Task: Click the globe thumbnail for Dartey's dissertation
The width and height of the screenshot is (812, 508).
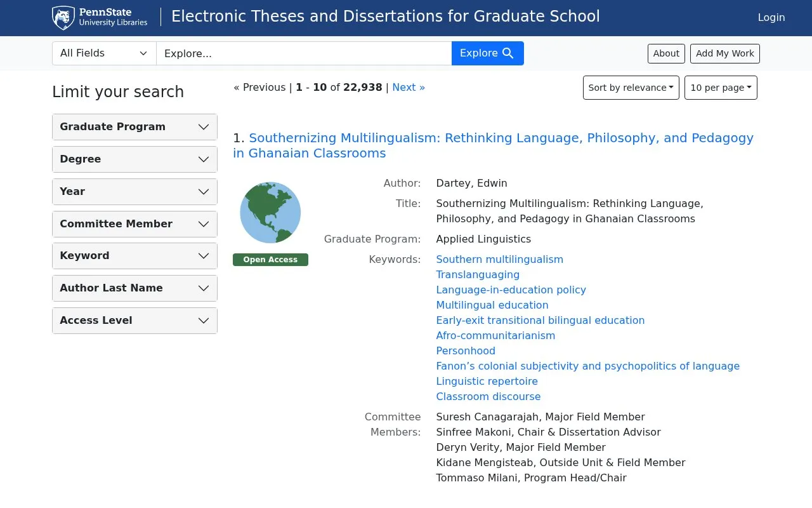Action: [270, 213]
